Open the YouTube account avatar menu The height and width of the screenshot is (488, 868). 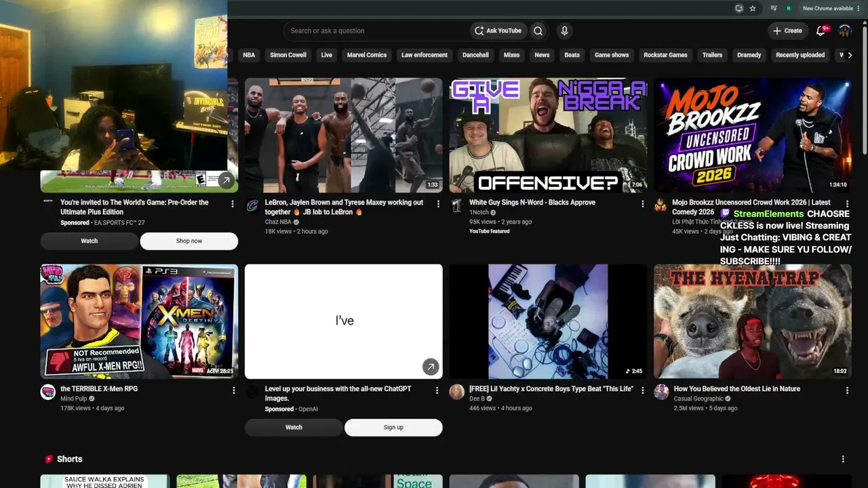click(845, 30)
